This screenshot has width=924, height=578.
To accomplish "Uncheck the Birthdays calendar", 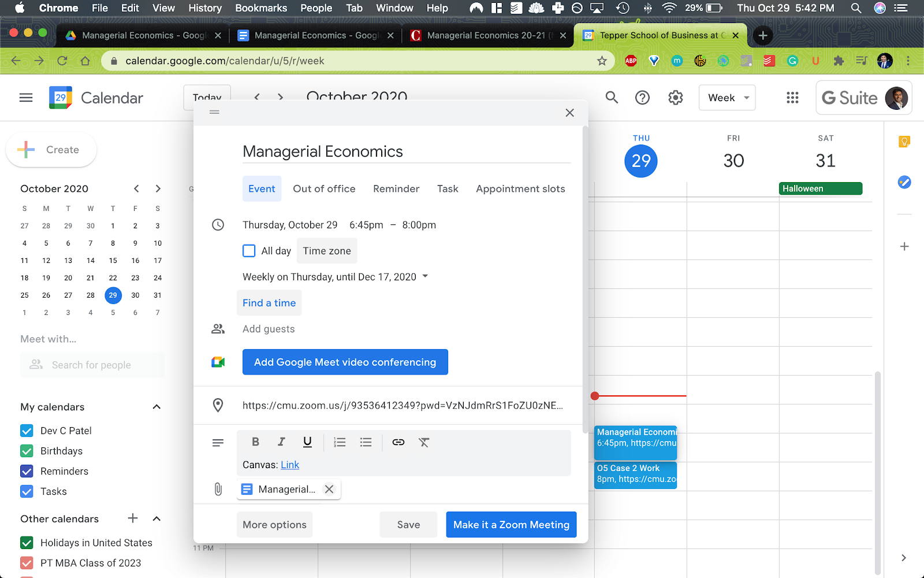I will click(x=27, y=451).
